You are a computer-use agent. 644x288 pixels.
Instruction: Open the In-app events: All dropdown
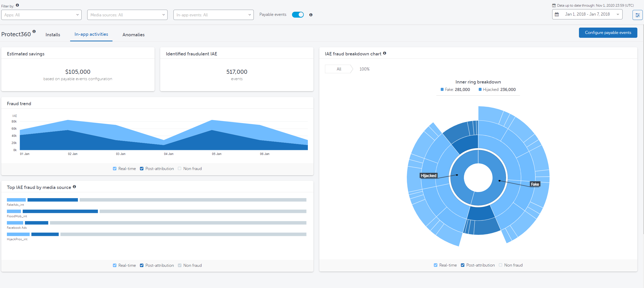[213, 15]
